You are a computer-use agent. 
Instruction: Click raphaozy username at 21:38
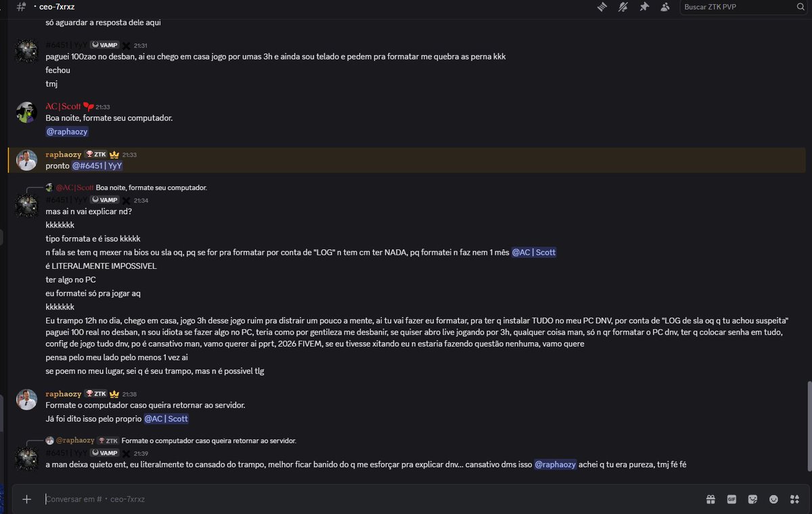pyautogui.click(x=63, y=393)
